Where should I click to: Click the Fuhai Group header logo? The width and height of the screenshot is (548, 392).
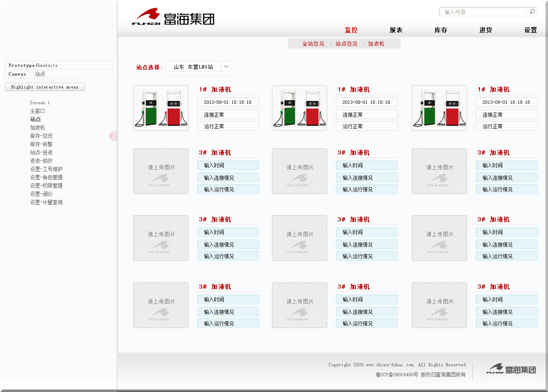click(x=173, y=17)
